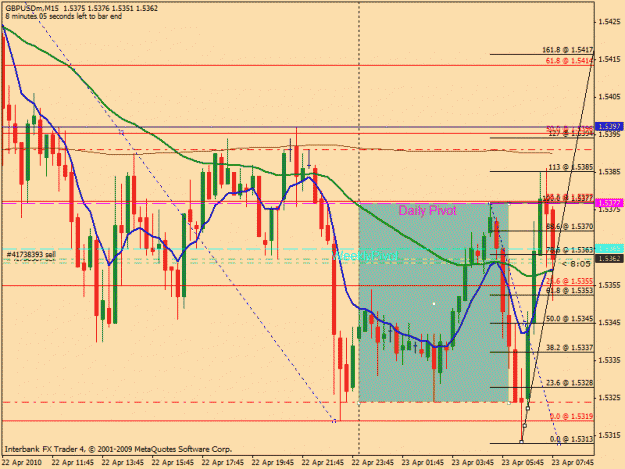Click the 1.5325 price scale value
Image resolution: width=625 pixels, height=469 pixels.
[609, 398]
